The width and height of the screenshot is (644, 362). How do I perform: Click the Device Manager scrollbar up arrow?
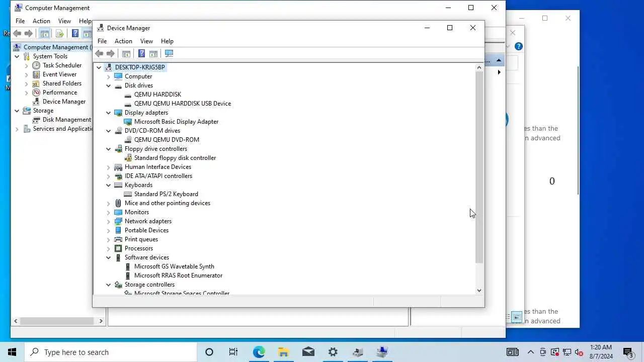click(x=479, y=67)
